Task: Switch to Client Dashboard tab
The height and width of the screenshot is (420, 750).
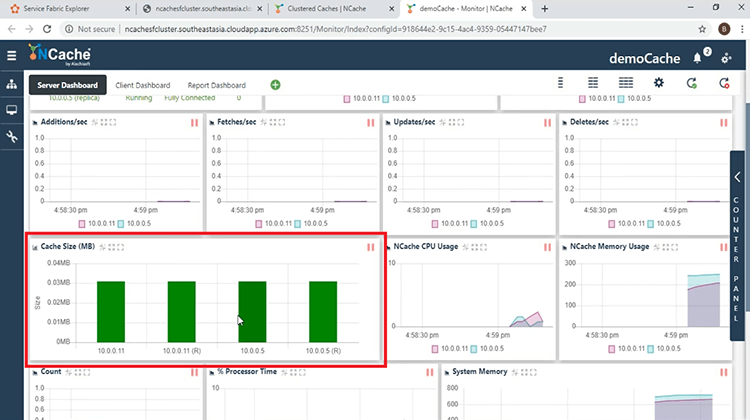Action: click(143, 85)
